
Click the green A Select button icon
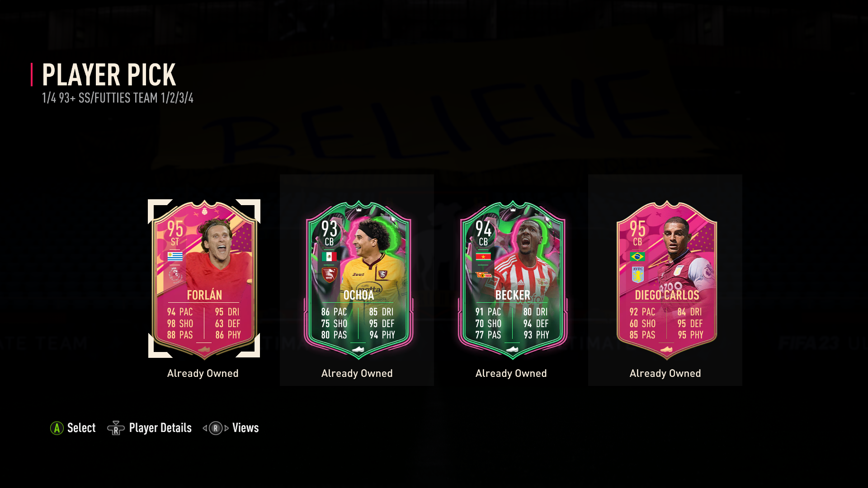tap(57, 428)
